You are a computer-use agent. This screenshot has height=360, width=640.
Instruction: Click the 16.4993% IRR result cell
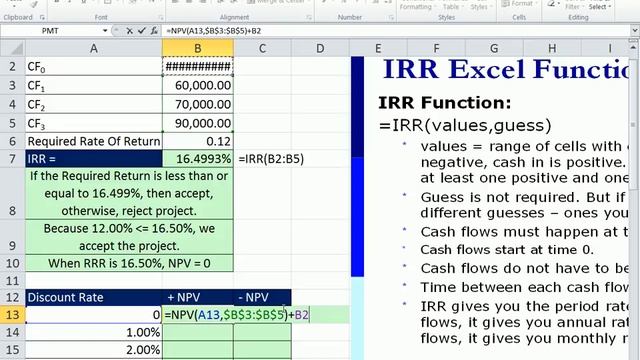pos(198,159)
